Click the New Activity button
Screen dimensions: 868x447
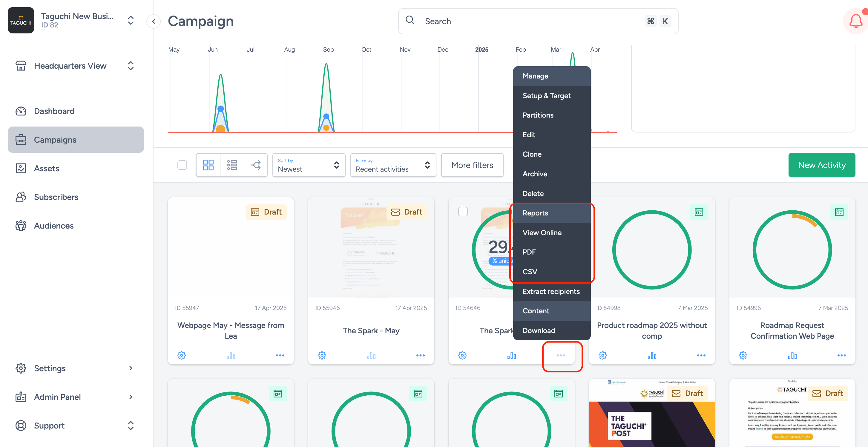tap(821, 165)
